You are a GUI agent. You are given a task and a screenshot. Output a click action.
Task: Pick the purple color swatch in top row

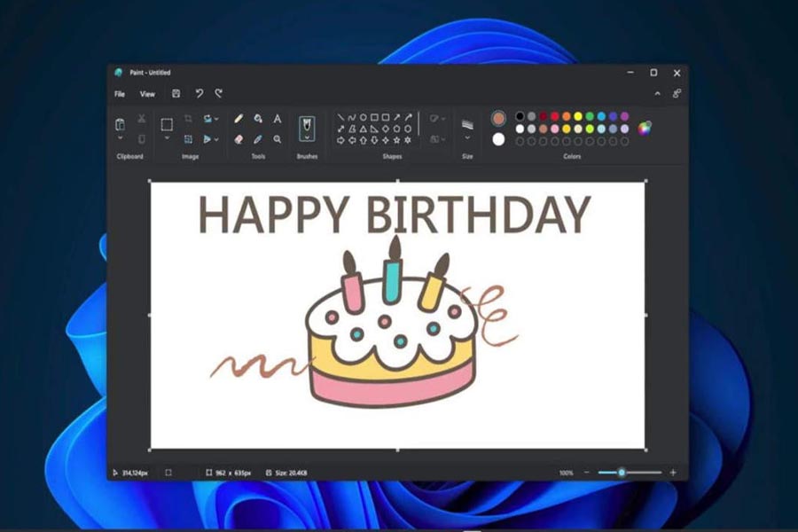tap(624, 116)
